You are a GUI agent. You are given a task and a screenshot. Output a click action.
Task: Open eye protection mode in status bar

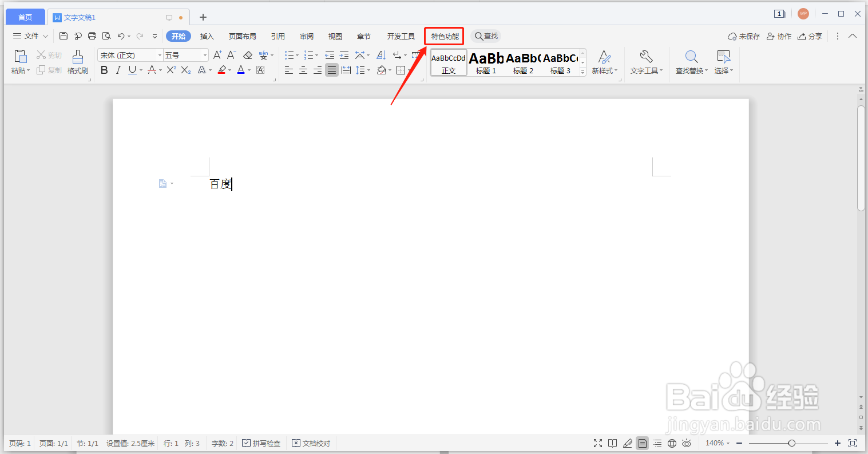pyautogui.click(x=686, y=443)
